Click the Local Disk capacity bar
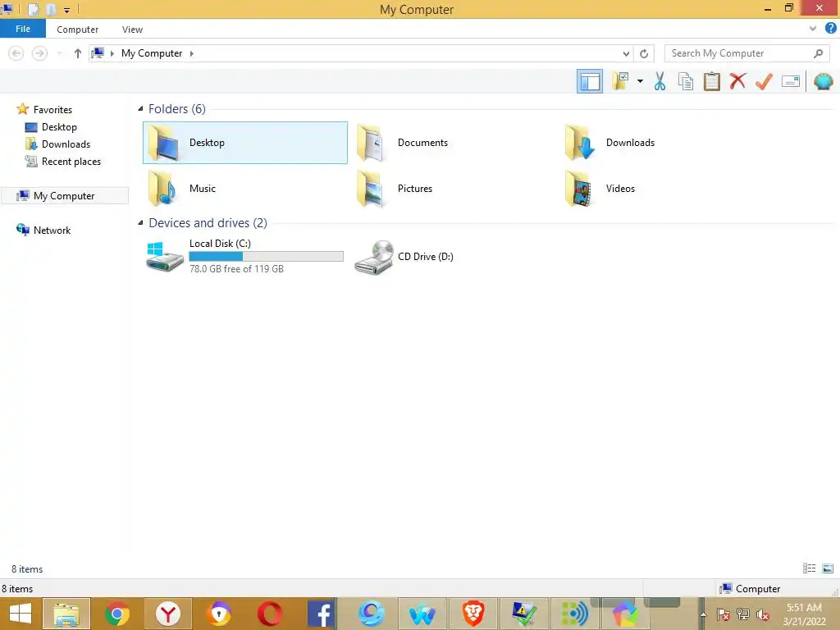 267,257
